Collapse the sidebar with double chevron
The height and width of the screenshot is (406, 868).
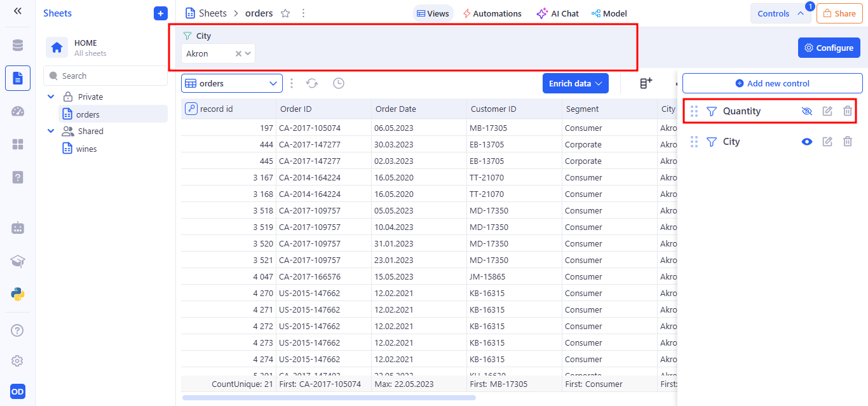tap(18, 11)
